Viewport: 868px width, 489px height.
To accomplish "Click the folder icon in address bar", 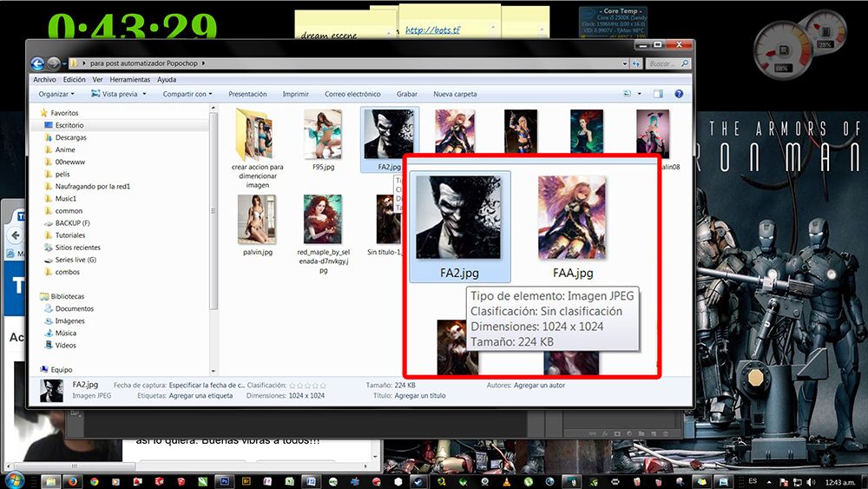I will pyautogui.click(x=73, y=63).
